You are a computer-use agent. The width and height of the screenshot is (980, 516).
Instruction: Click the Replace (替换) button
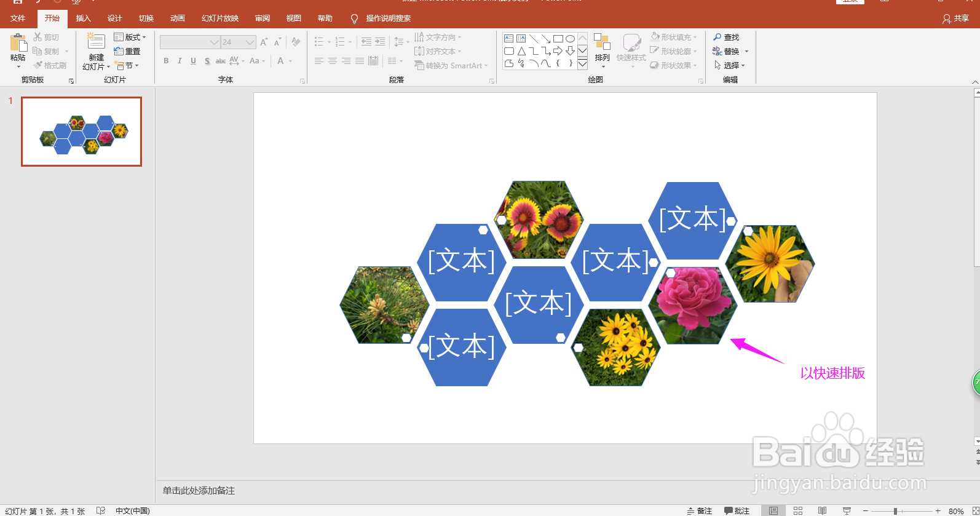730,51
